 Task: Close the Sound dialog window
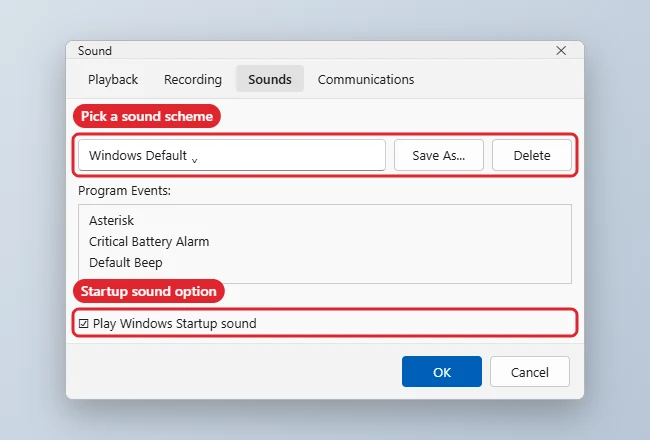click(561, 51)
